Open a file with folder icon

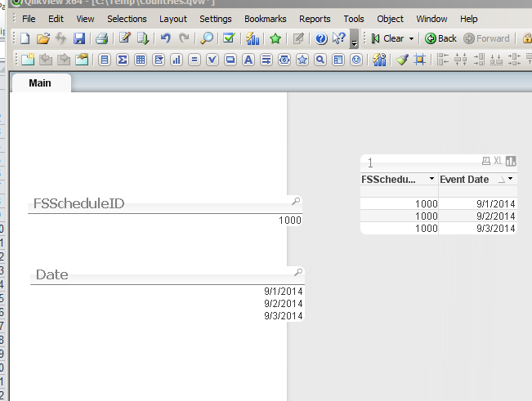point(43,38)
